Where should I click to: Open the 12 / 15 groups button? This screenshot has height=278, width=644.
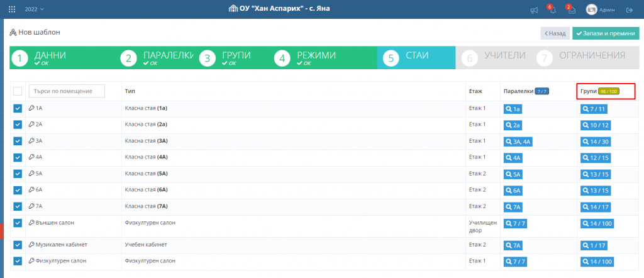595,158
